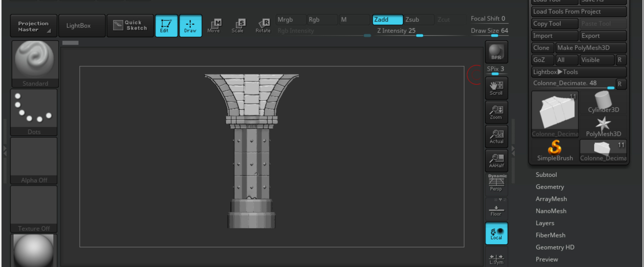Open the LightBox browser
This screenshot has width=644, height=267.
point(82,26)
